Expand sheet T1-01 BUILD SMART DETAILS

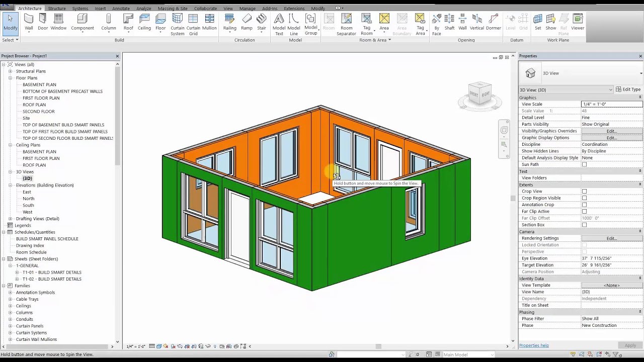tap(17, 273)
